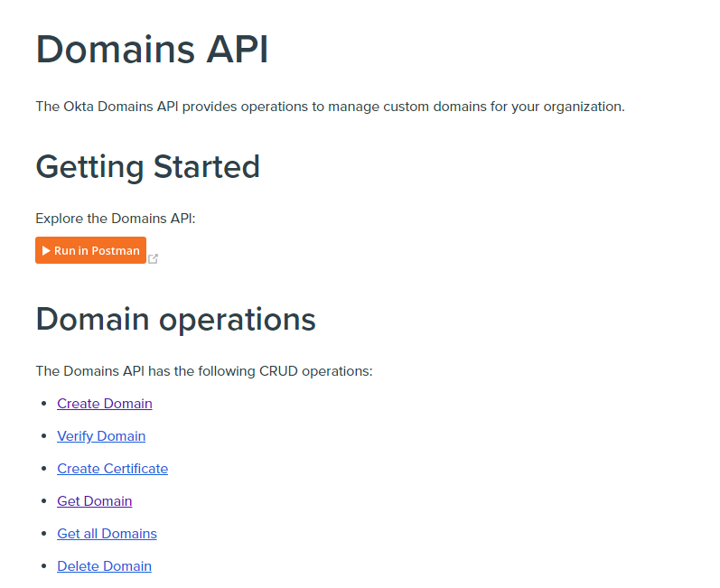
Task: Select the Domain operations section heading
Action: click(x=175, y=319)
